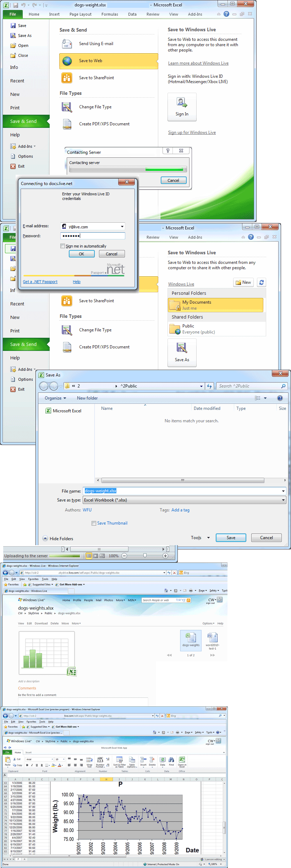The height and width of the screenshot is (868, 291).
Task: Switch to Page Break Preview in the status bar
Action: click(102, 556)
